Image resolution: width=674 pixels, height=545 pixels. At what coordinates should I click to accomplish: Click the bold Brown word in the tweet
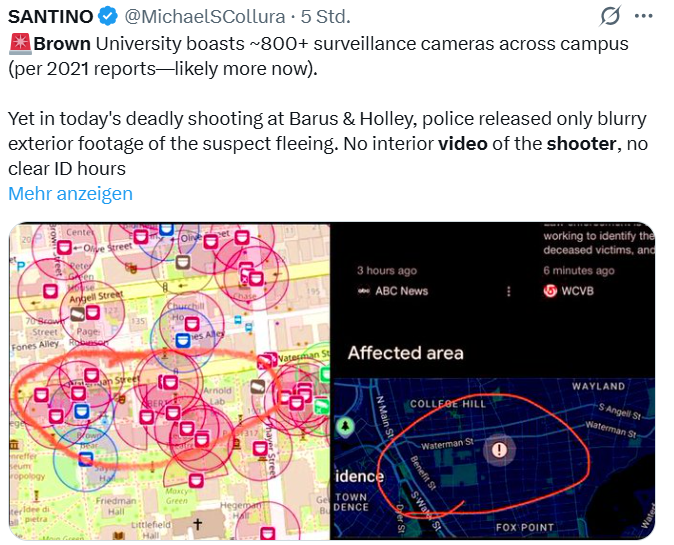[x=62, y=44]
